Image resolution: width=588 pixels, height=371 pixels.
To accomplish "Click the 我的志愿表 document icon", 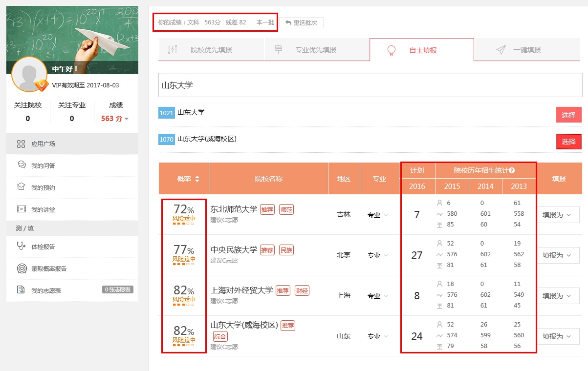I will (x=22, y=290).
